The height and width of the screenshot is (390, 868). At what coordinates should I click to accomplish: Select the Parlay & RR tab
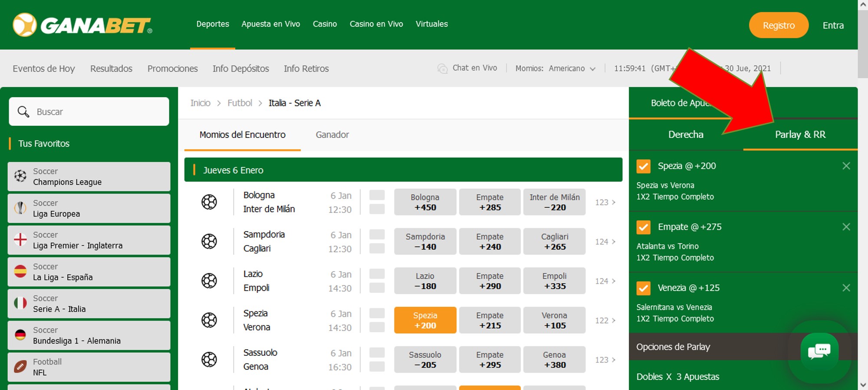[x=800, y=134]
